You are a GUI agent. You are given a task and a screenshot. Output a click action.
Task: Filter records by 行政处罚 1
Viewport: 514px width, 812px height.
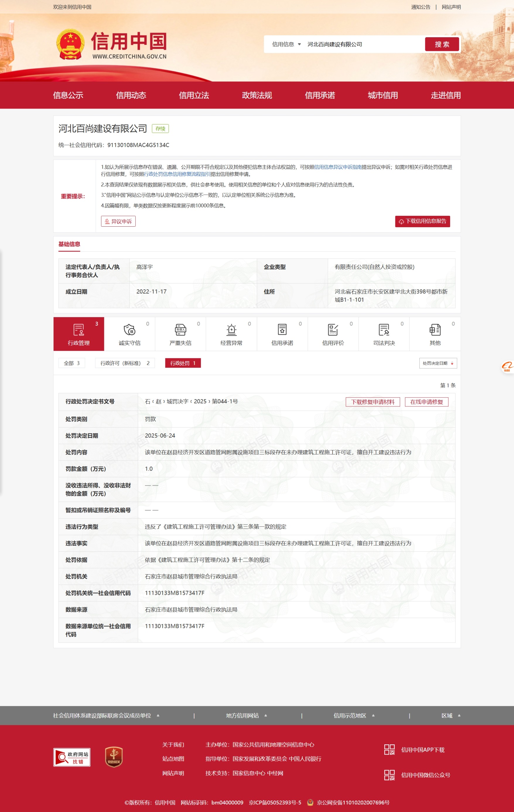click(183, 363)
